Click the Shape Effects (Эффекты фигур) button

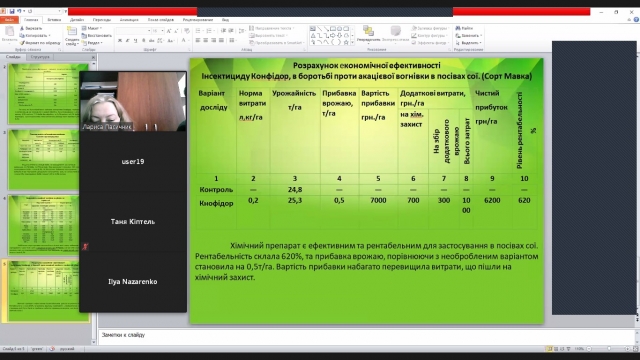[x=431, y=42]
